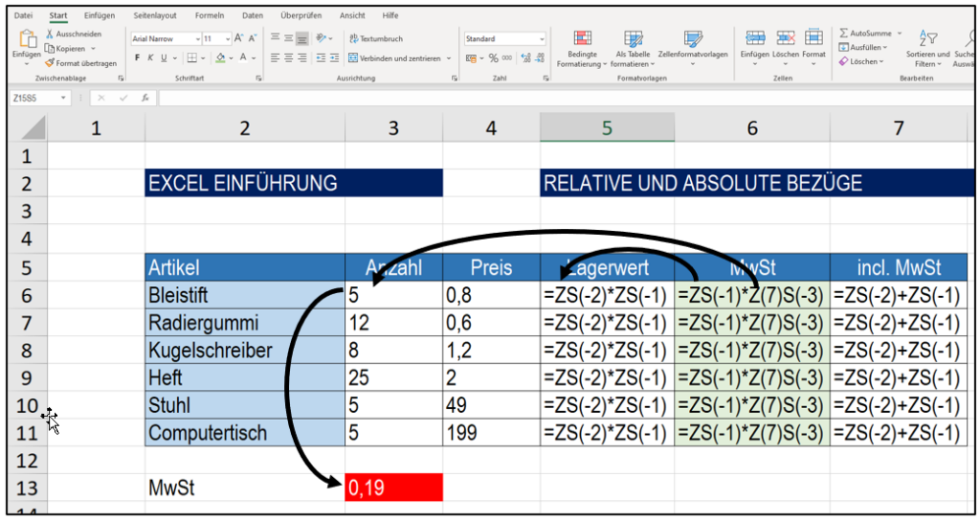Click the select-all corner triangle
Viewport: 980px width, 523px height.
pyautogui.click(x=33, y=128)
